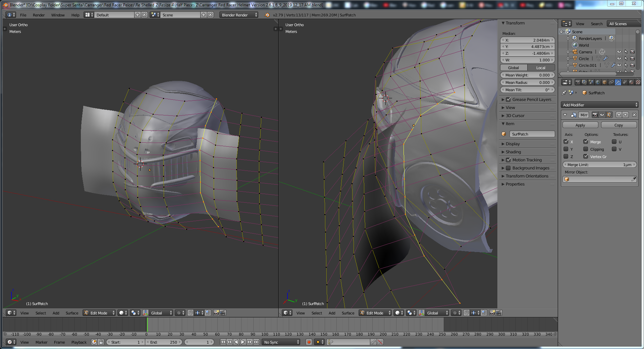Move the Mirror modifier up
Image resolution: width=644 pixels, height=349 pixels.
click(619, 115)
